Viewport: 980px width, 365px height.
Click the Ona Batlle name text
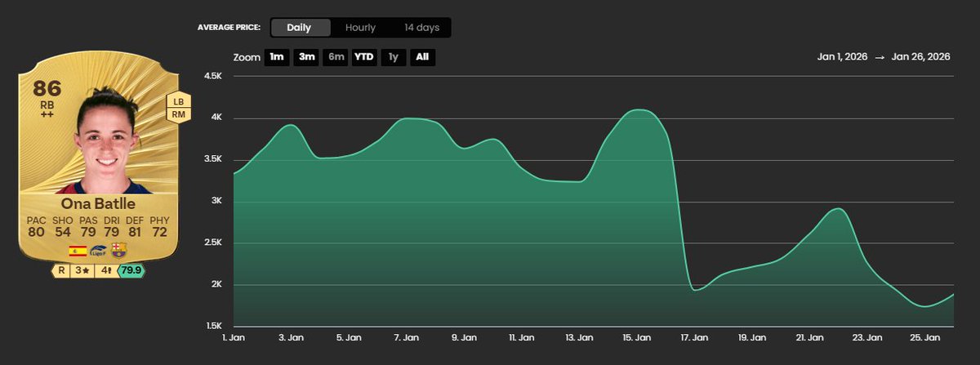pyautogui.click(x=98, y=203)
